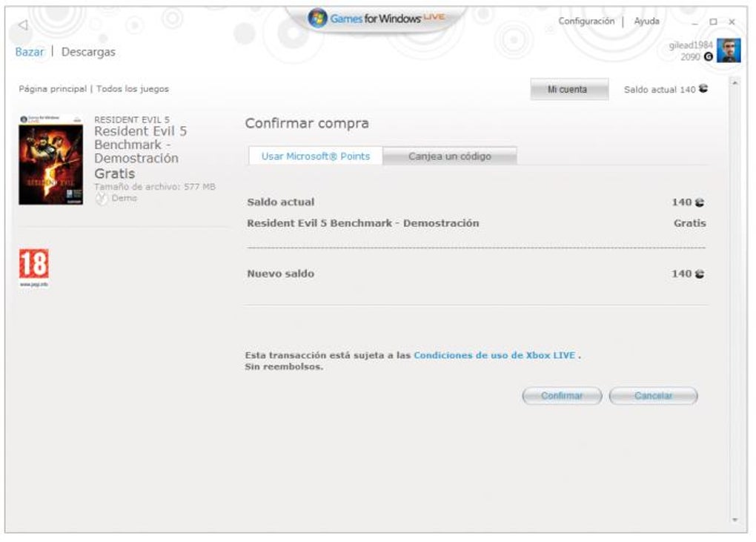
Task: Open the Resident Evil 5 cover art
Action: pyautogui.click(x=50, y=159)
